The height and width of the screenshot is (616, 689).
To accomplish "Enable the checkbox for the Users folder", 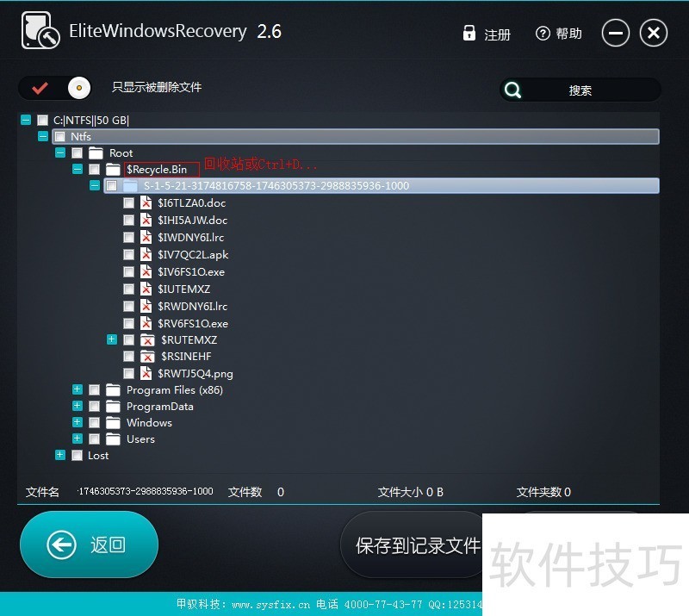I will 94,439.
